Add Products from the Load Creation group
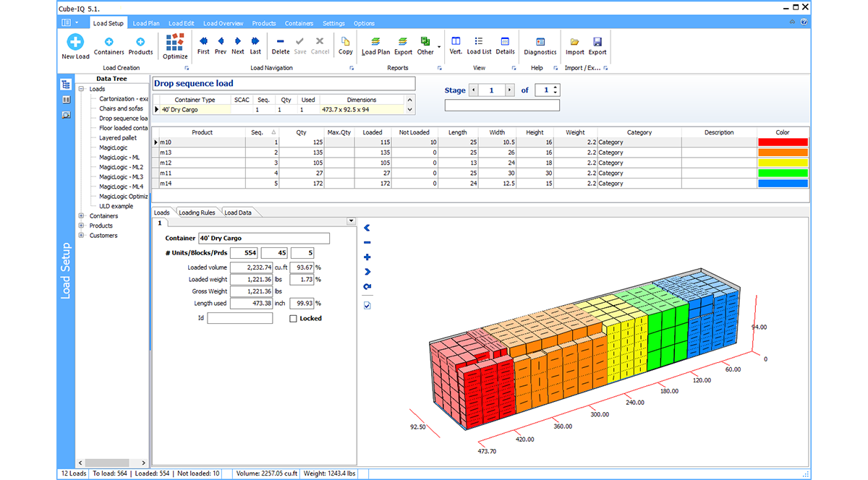Viewport: 868px width, 480px height. (x=140, y=46)
